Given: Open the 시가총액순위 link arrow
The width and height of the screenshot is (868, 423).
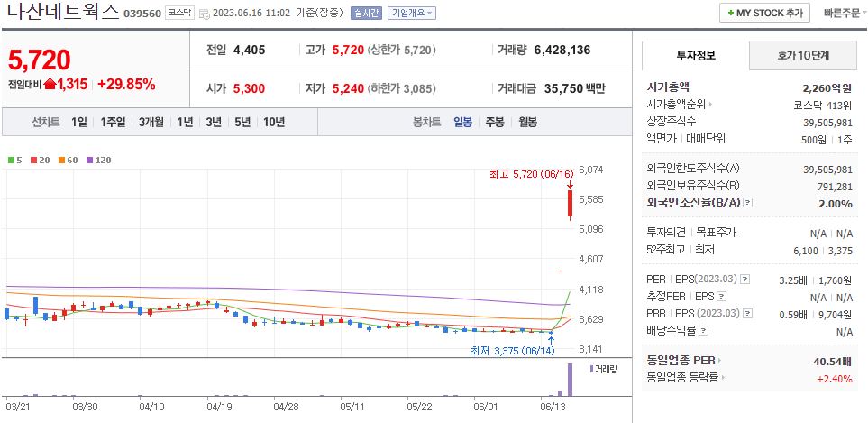Looking at the screenshot, I should click(710, 104).
